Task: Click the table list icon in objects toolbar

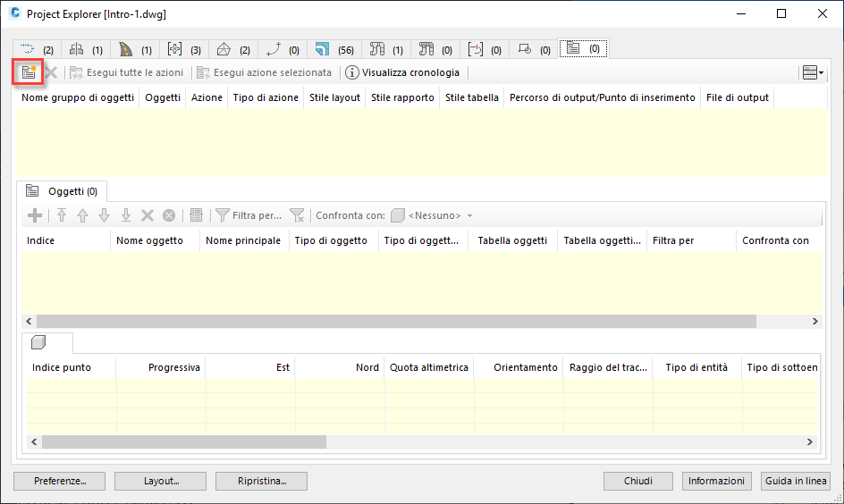Action: tap(196, 215)
